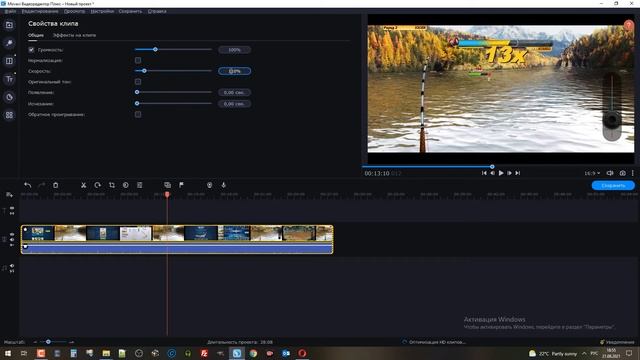Enable the Оригинальный тон checkbox
Screen dimensions: 640x360
[x=138, y=82]
